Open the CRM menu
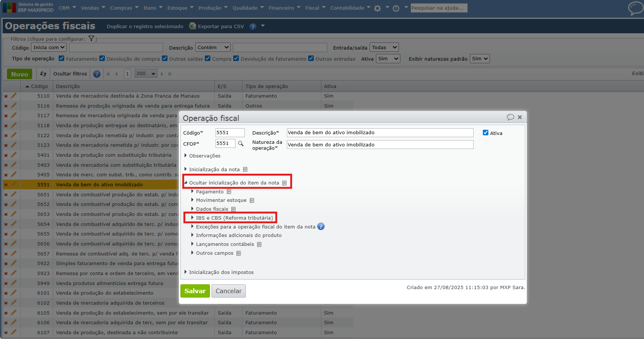Viewport: 644px width, 339px height. click(67, 8)
